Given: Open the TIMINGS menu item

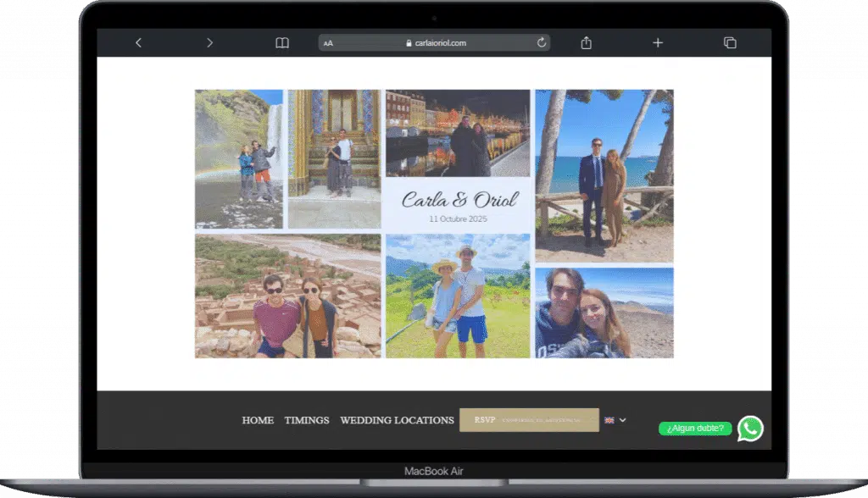Looking at the screenshot, I should 307,420.
